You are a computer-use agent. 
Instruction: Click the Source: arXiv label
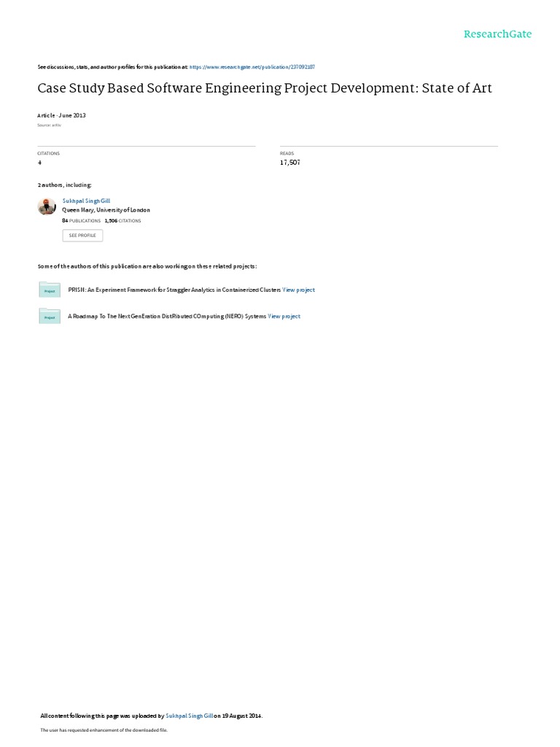click(x=49, y=125)
